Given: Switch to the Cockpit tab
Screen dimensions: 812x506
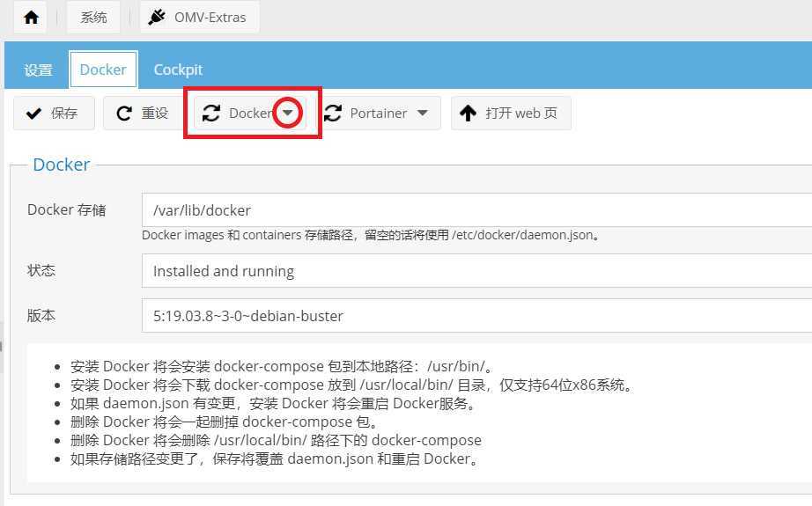Looking at the screenshot, I should click(x=178, y=70).
